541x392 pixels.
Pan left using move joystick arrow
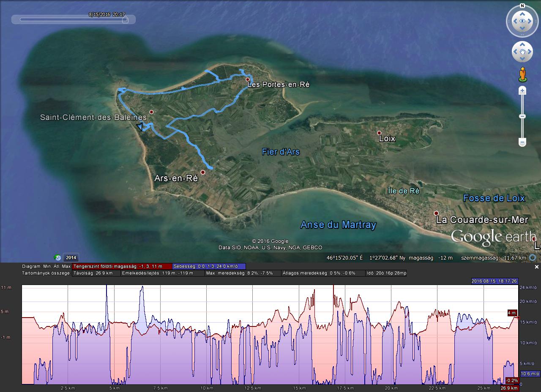pos(515,52)
